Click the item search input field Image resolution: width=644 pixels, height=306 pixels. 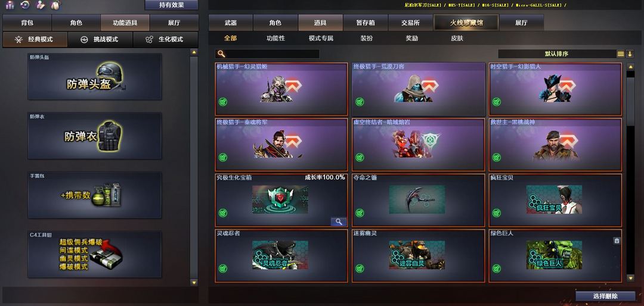267,54
